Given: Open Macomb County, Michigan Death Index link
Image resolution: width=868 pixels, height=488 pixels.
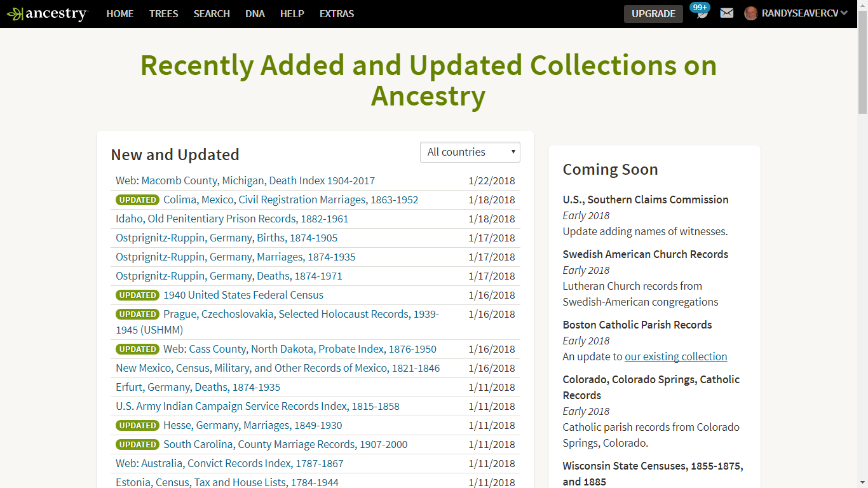Looking at the screenshot, I should [245, 180].
